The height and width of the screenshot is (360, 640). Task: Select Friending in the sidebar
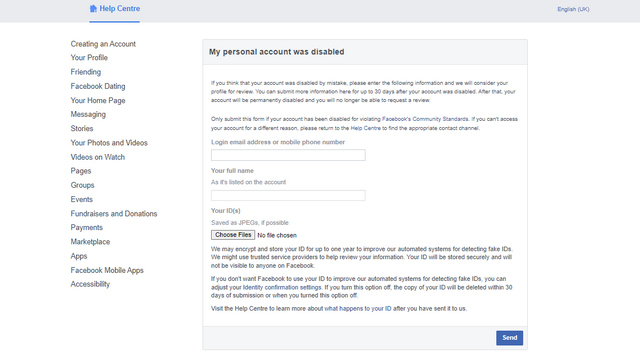(85, 72)
